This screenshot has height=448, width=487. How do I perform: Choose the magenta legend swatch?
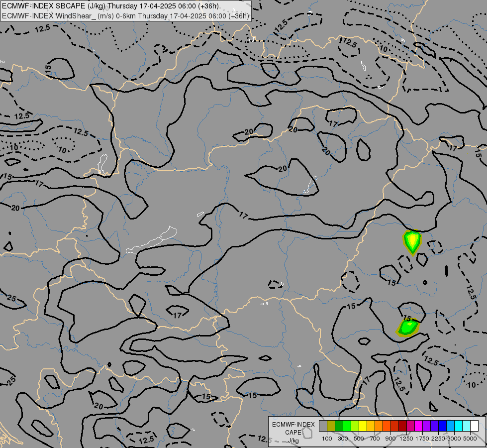click(419, 426)
